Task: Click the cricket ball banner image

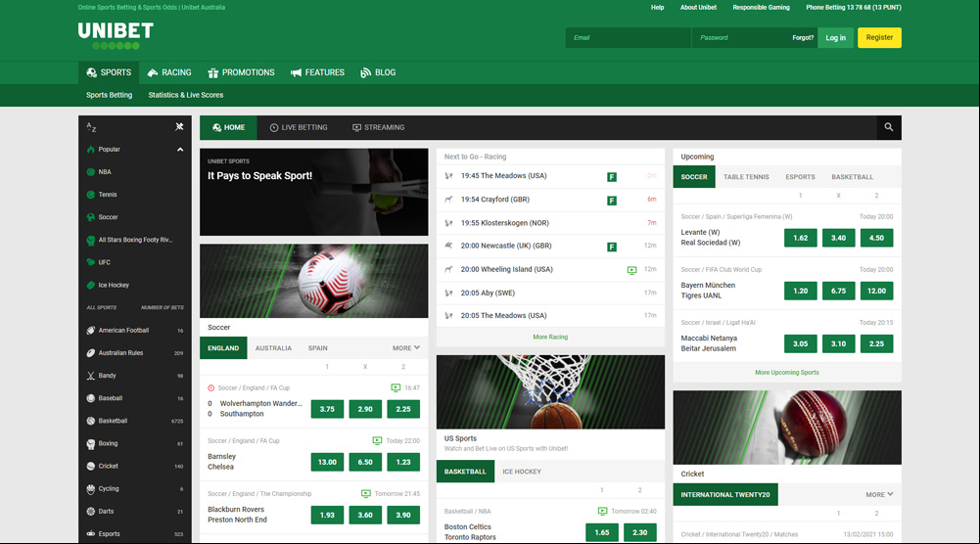Action: pyautogui.click(x=787, y=428)
